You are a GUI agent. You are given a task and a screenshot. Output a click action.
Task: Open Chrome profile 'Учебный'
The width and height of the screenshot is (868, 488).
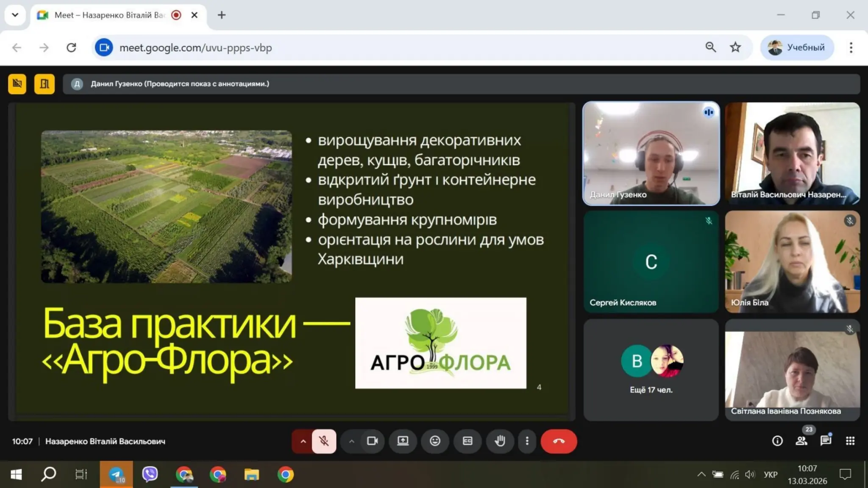tap(797, 47)
